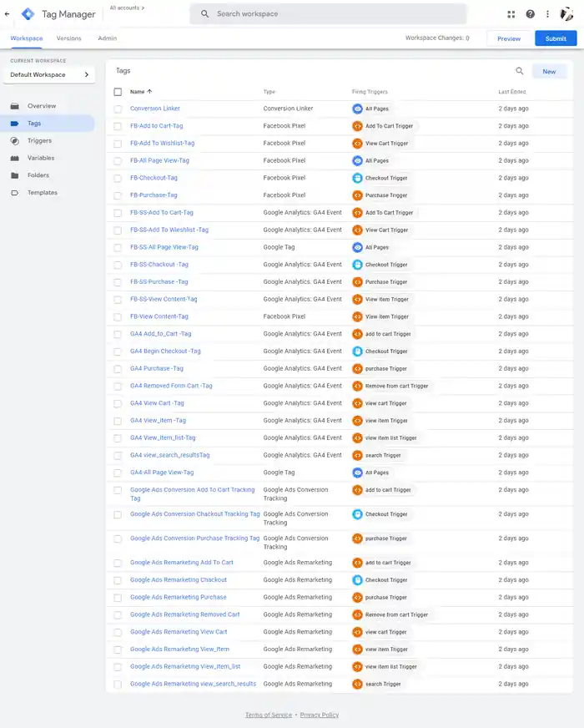Sort by the Last Edited column header
This screenshot has height=728, width=584.
click(512, 92)
